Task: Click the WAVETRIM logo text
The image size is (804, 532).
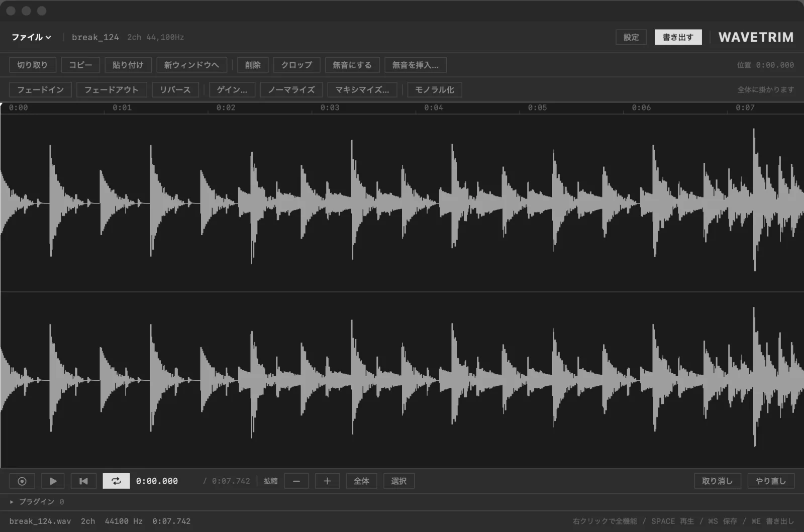Action: (x=756, y=37)
